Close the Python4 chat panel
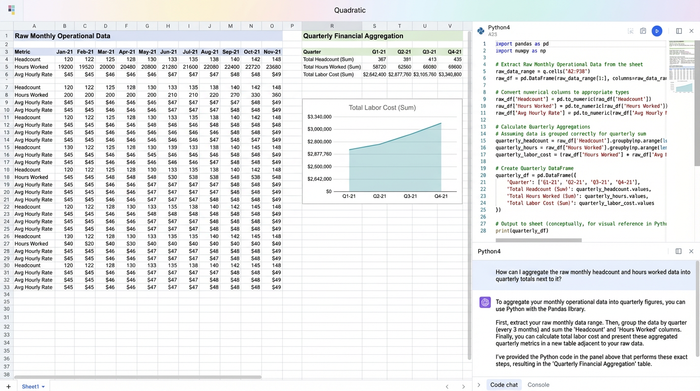Screen dimensions: 700x391 [691, 251]
